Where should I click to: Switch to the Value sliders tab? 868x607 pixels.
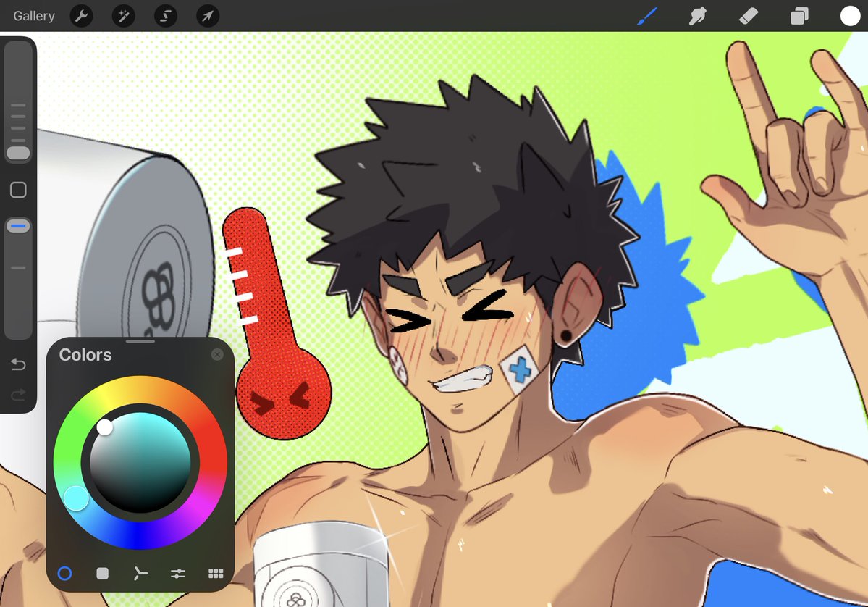[177, 573]
